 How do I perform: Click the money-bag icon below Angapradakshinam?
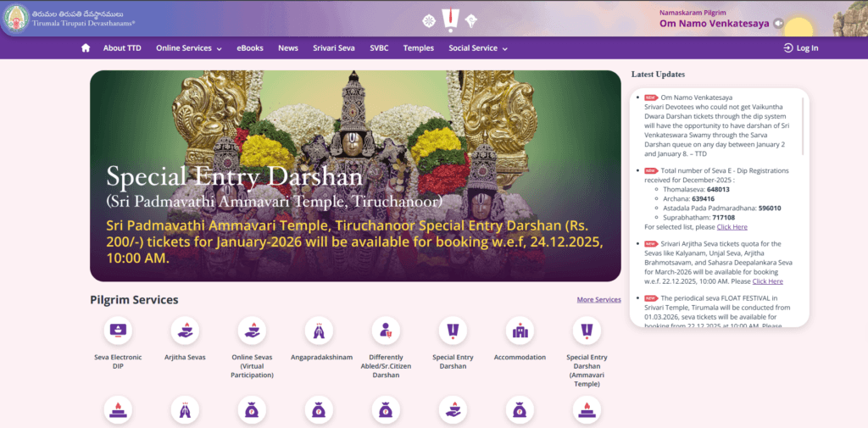[319, 410]
